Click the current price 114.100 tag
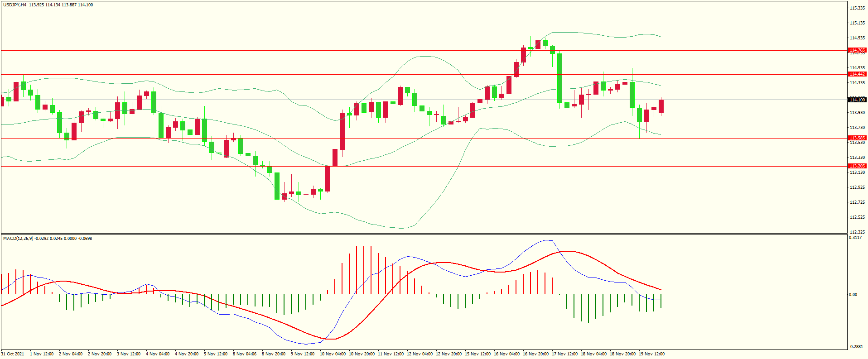Viewport: 868px width, 359px height. [x=857, y=100]
